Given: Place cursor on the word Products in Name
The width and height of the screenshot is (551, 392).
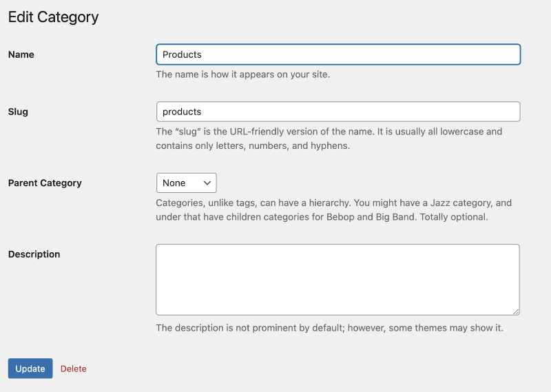Looking at the screenshot, I should (182, 54).
